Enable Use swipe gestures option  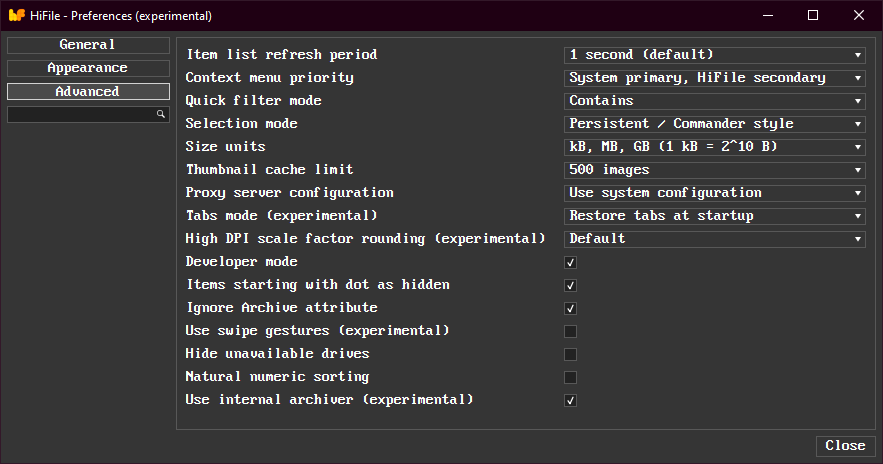click(571, 331)
